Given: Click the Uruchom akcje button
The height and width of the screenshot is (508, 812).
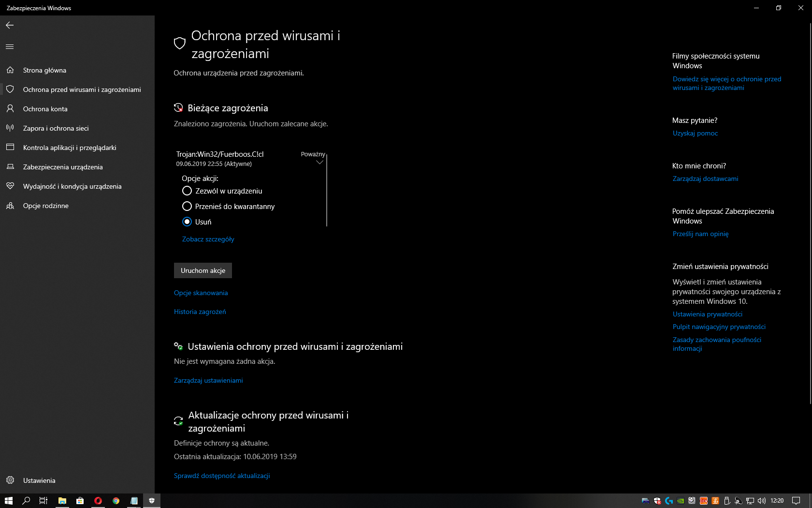Looking at the screenshot, I should [x=203, y=270].
